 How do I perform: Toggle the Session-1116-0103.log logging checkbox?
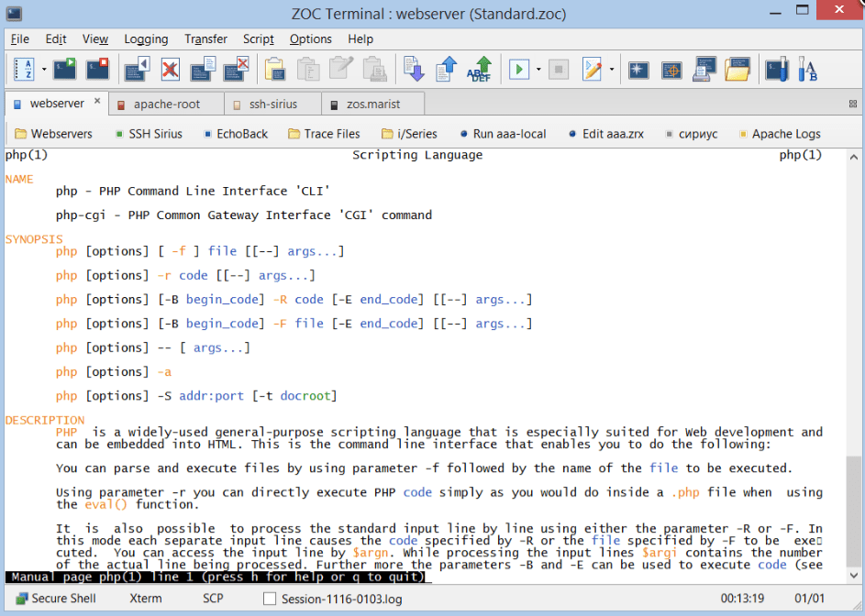(x=270, y=599)
